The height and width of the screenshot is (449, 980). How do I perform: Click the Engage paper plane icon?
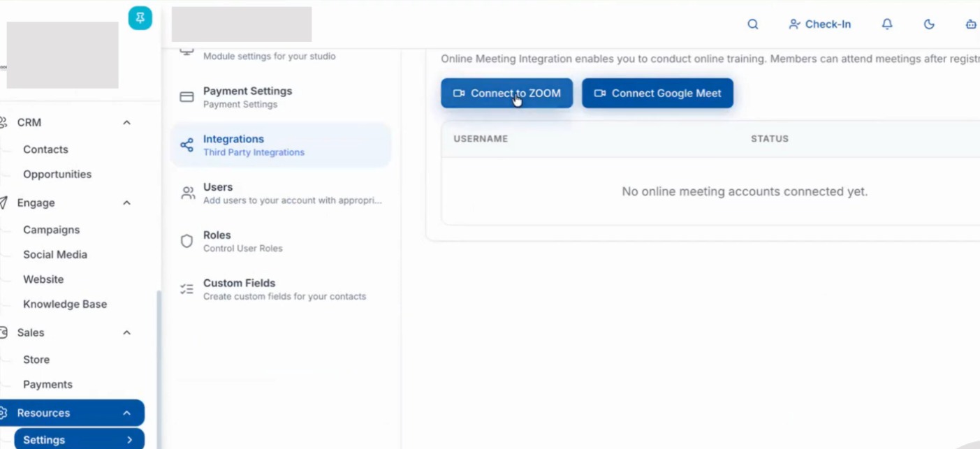(3, 203)
